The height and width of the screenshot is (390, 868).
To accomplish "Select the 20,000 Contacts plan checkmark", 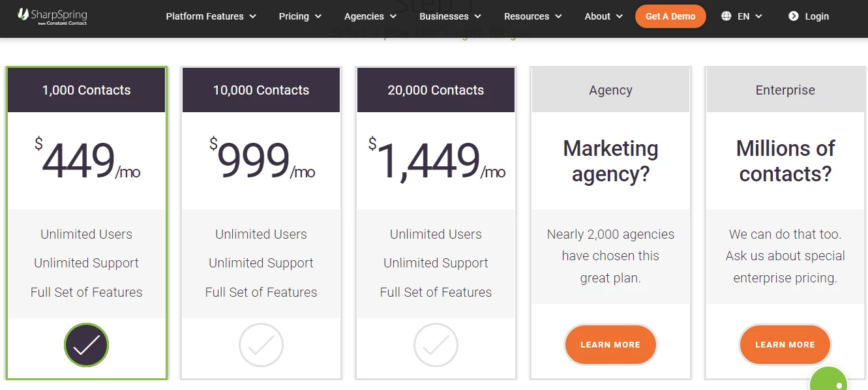I will pos(436,345).
